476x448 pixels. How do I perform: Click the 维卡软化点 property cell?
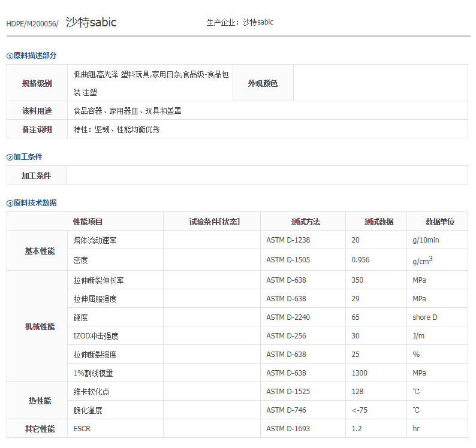[115, 392]
